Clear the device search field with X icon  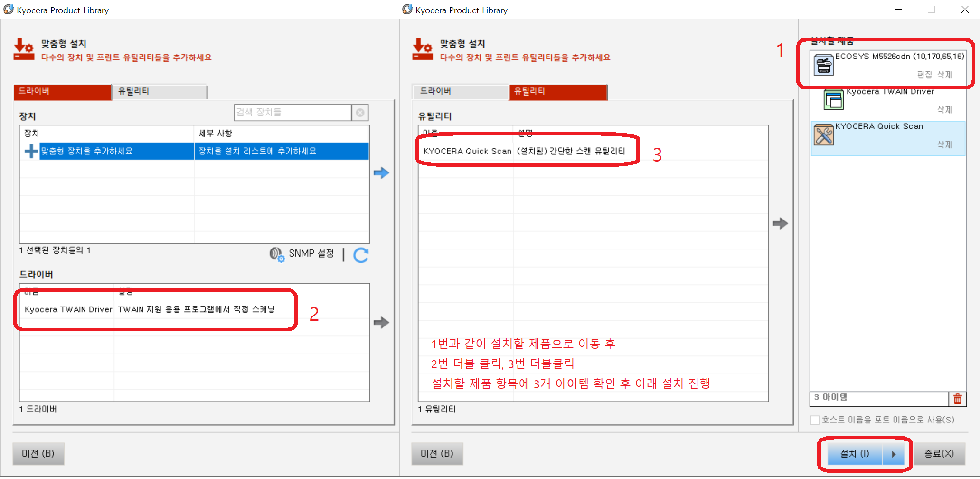click(360, 113)
